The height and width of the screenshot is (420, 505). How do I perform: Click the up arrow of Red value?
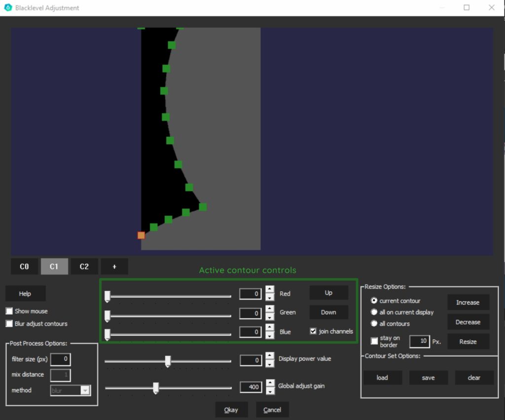point(269,290)
